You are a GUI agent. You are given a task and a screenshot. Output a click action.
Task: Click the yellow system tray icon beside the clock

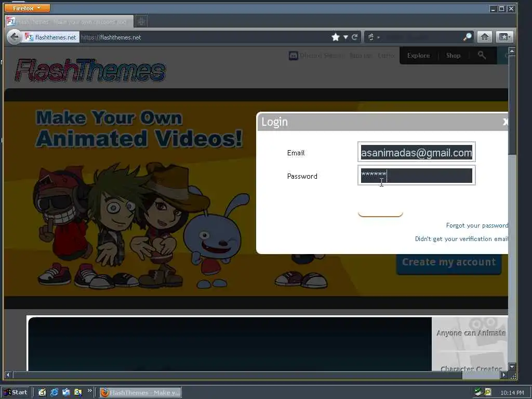coord(488,392)
